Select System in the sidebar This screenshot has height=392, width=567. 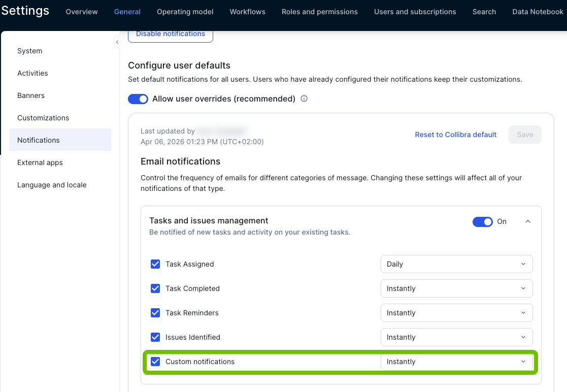click(29, 51)
